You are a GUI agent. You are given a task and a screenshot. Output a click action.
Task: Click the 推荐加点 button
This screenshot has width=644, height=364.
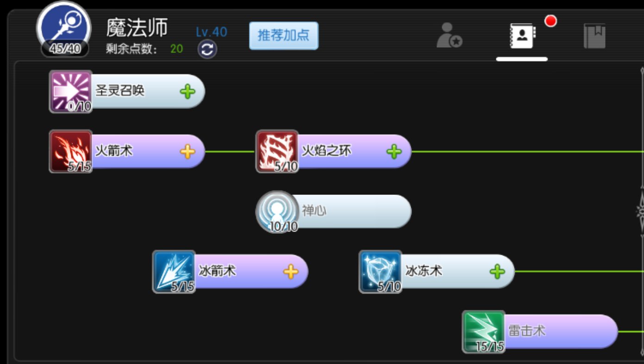pyautogui.click(x=284, y=36)
